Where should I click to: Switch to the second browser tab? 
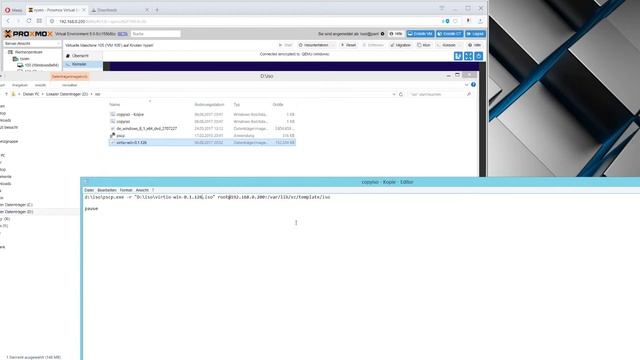[119, 10]
